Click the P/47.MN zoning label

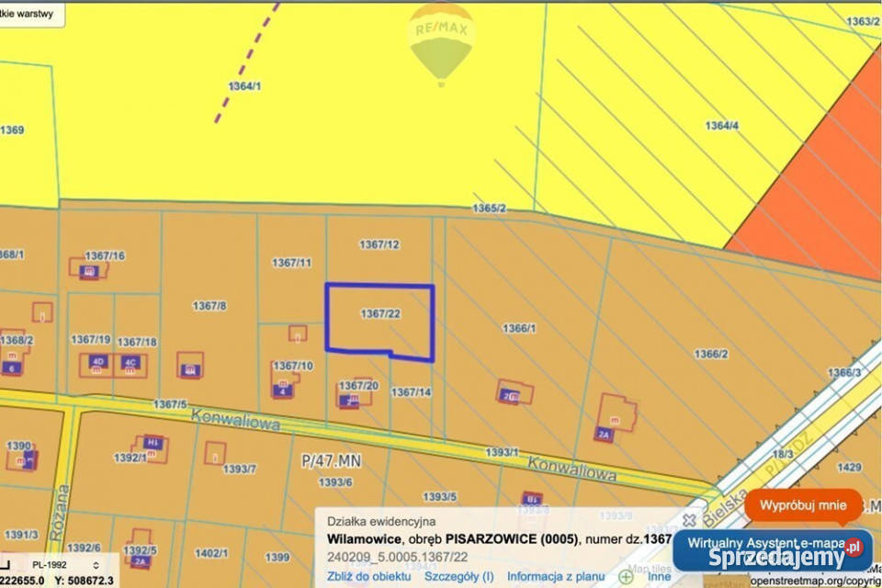pyautogui.click(x=332, y=461)
